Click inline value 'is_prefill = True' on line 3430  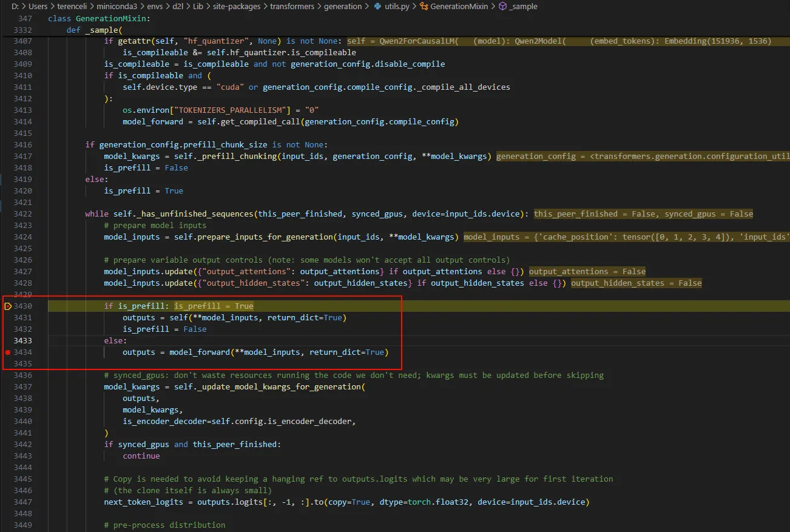pyautogui.click(x=214, y=306)
